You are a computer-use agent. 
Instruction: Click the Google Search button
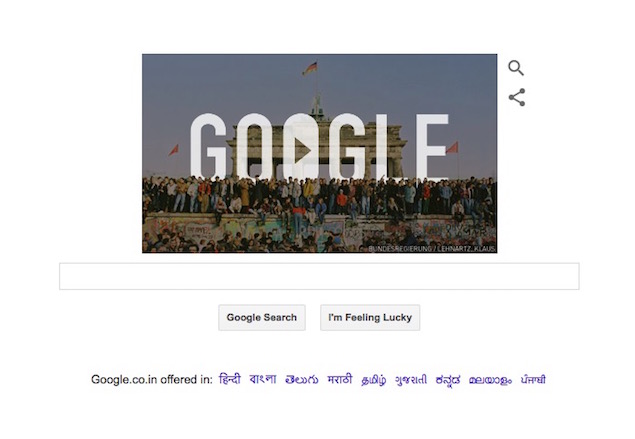tap(262, 318)
